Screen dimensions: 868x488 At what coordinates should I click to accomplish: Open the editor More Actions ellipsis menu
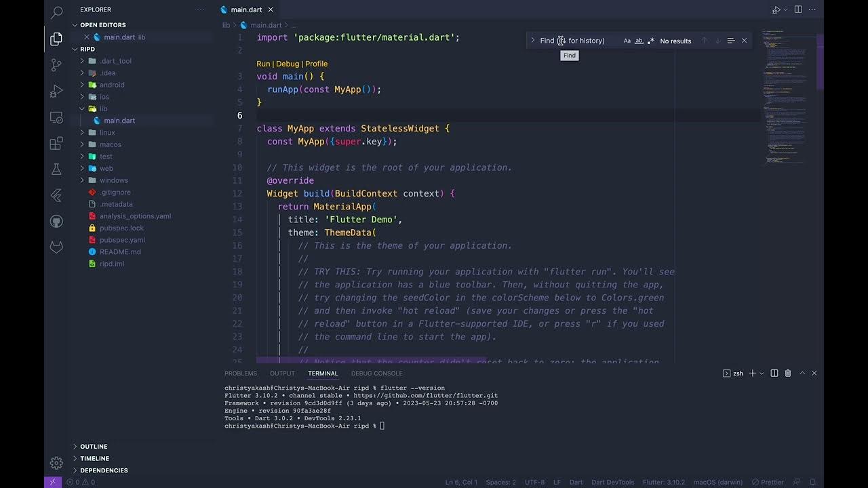pos(813,9)
